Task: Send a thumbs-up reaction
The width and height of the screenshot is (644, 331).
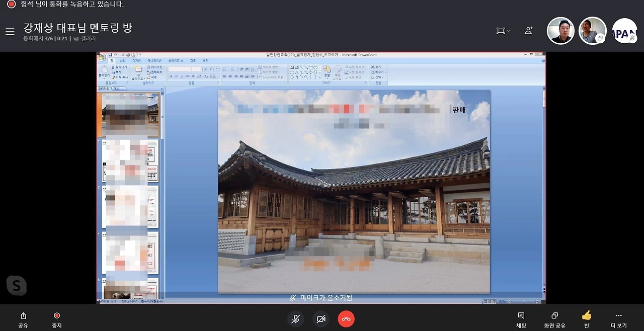Action: [x=587, y=316]
